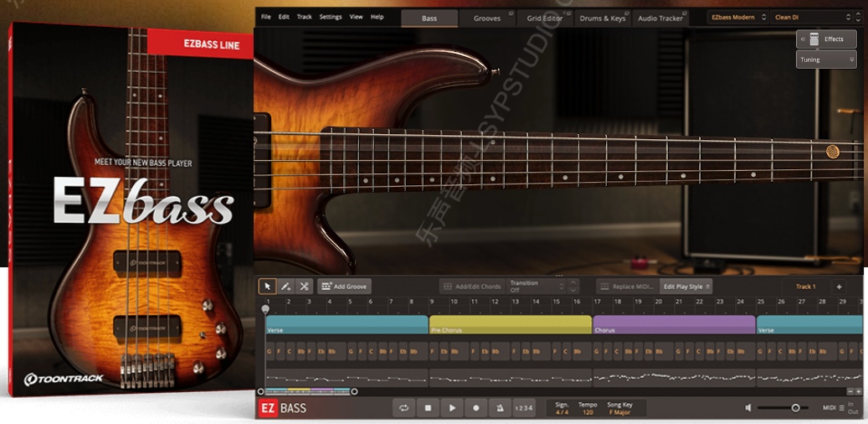868x424 pixels.
Task: Click bar 9 on timeline ruler
Action: click(x=433, y=302)
